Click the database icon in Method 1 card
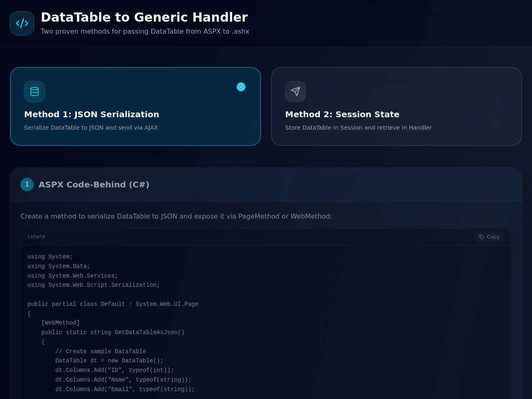The image size is (532, 399). click(34, 91)
